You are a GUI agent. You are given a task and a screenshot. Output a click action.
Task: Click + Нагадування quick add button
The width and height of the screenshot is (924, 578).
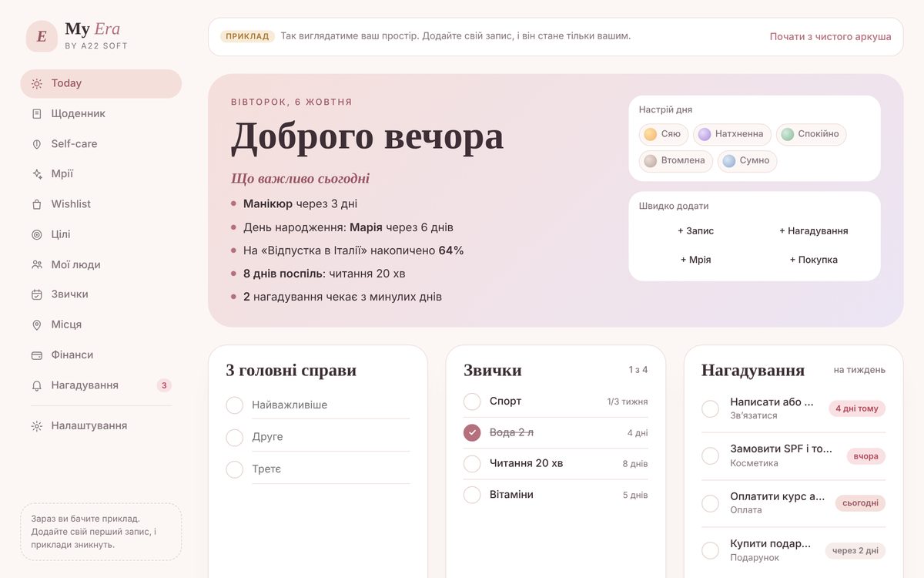(814, 231)
